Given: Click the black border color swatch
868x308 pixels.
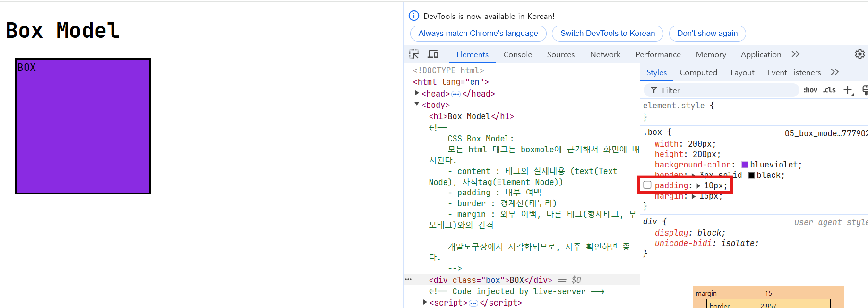Looking at the screenshot, I should (x=751, y=175).
